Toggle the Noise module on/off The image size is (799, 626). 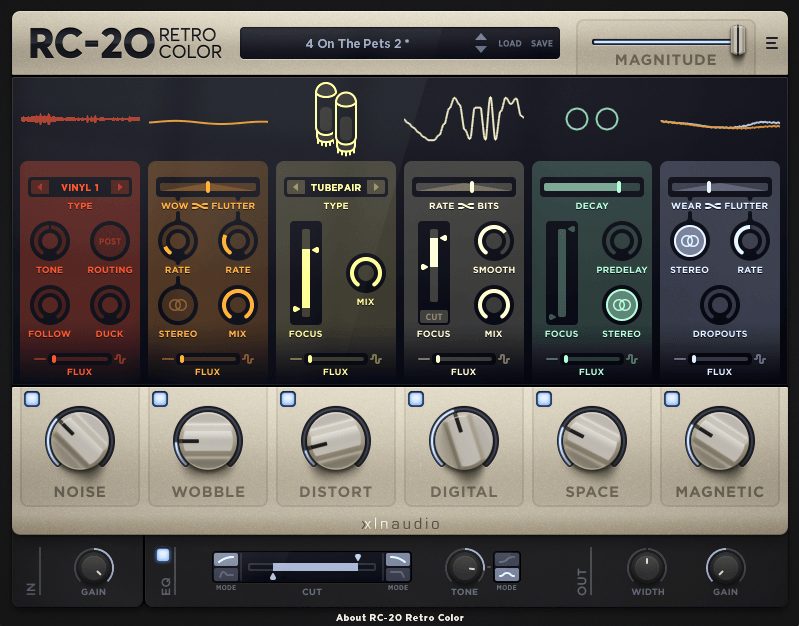[x=32, y=399]
